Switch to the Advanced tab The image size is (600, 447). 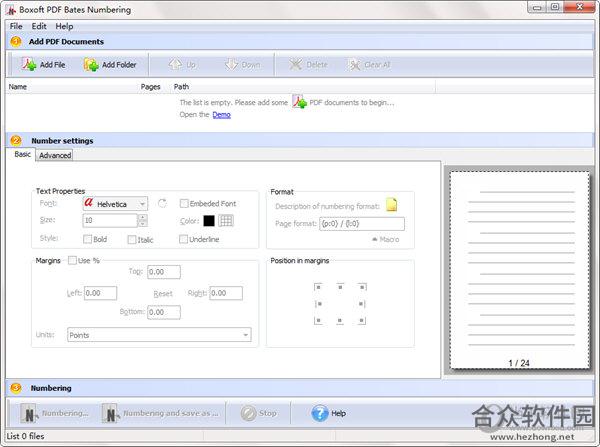tap(55, 155)
